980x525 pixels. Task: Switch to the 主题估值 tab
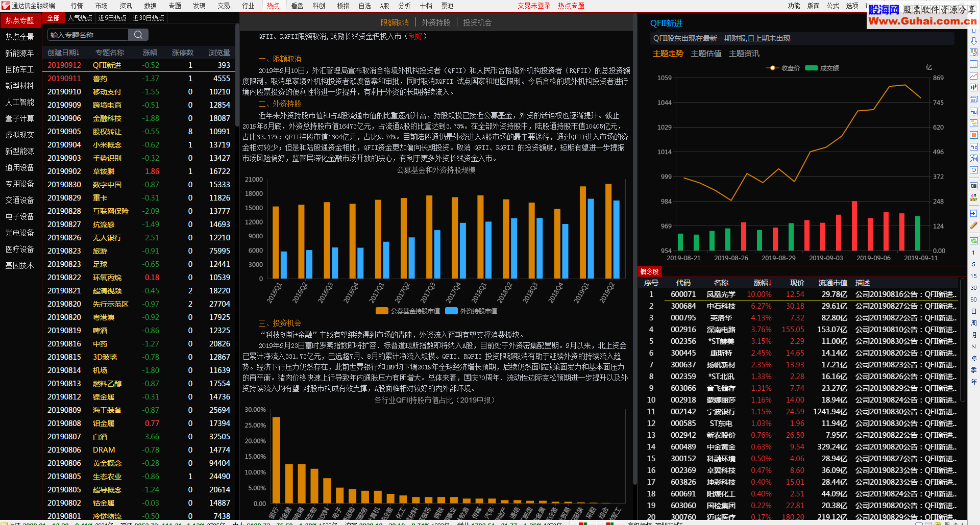point(706,54)
